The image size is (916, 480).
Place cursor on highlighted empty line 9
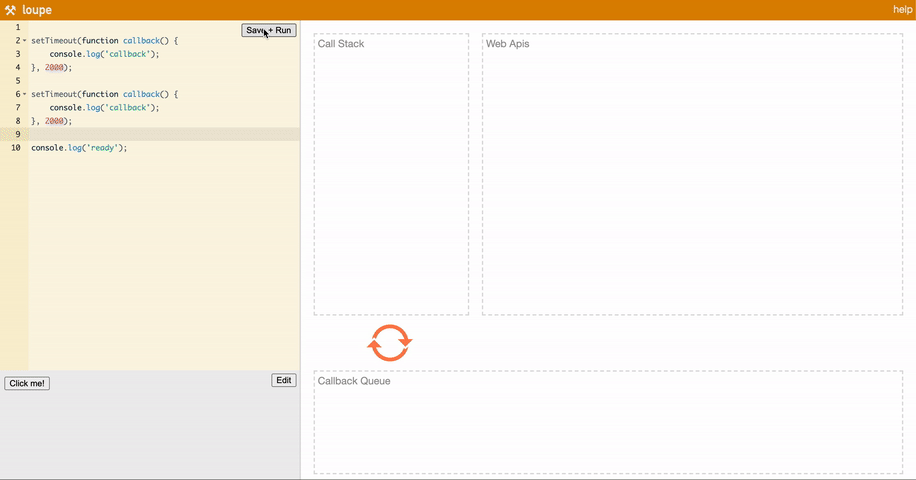164,134
